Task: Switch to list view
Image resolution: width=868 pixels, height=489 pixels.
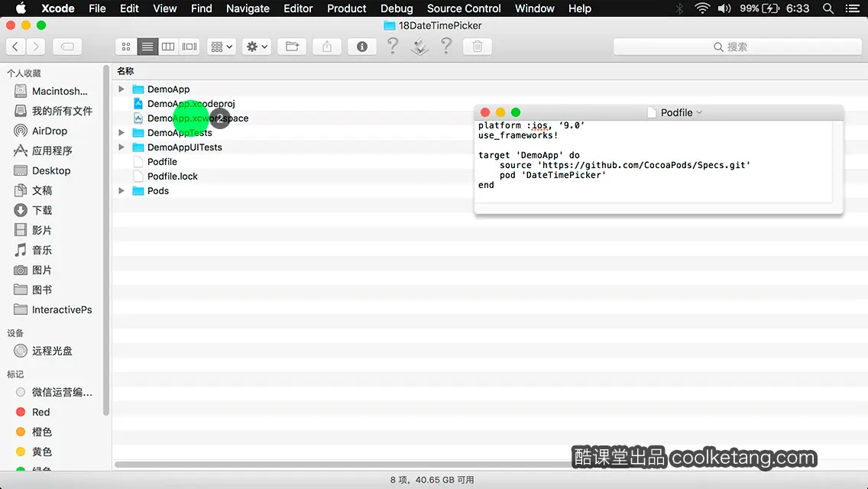Action: [x=147, y=47]
